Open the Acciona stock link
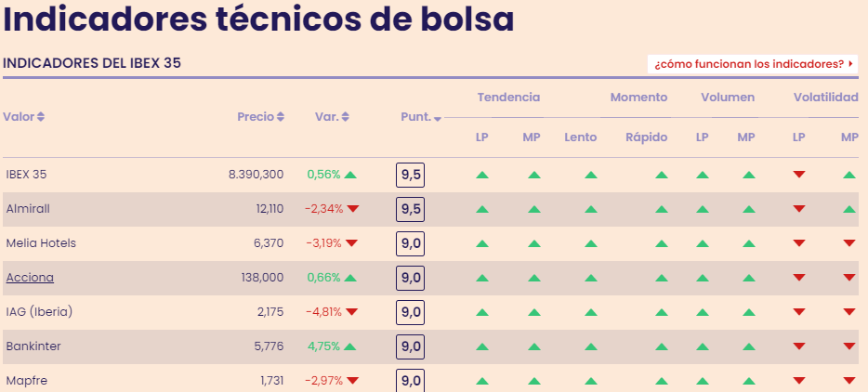The width and height of the screenshot is (868, 392). tap(30, 278)
